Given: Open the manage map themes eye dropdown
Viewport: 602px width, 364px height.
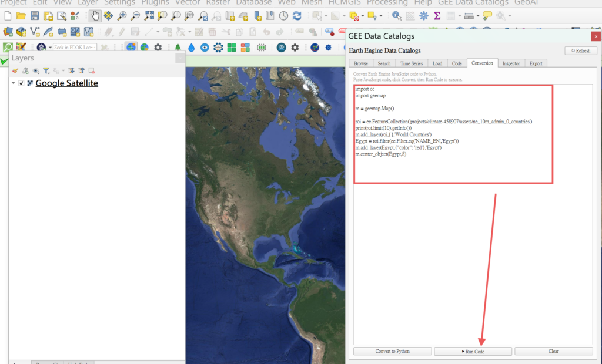Looking at the screenshot, I should 35,70.
